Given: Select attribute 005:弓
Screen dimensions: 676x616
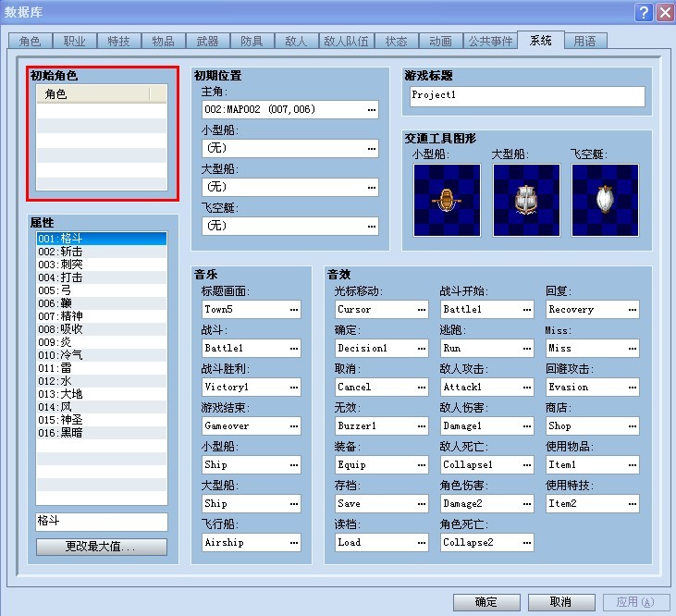Looking at the screenshot, I should pyautogui.click(x=102, y=290).
